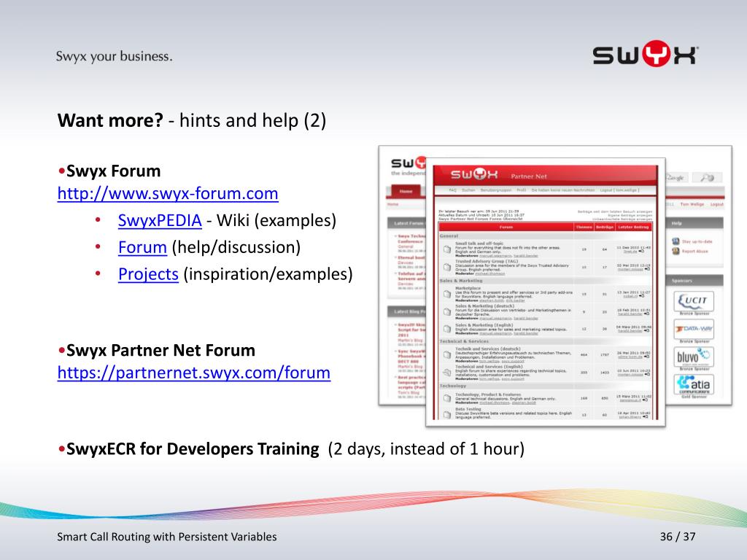This screenshot has height=560, width=747.
Task: Click folder icon beside the Marketplace forum
Action: click(x=447, y=295)
